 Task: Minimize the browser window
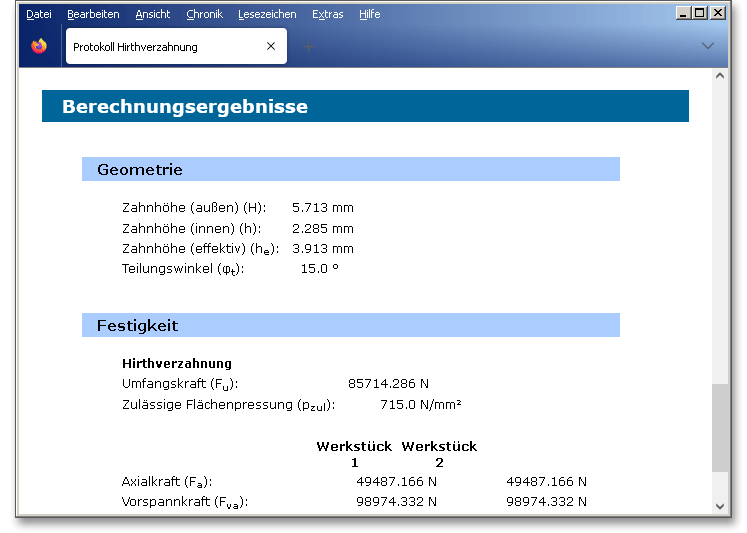[684, 13]
